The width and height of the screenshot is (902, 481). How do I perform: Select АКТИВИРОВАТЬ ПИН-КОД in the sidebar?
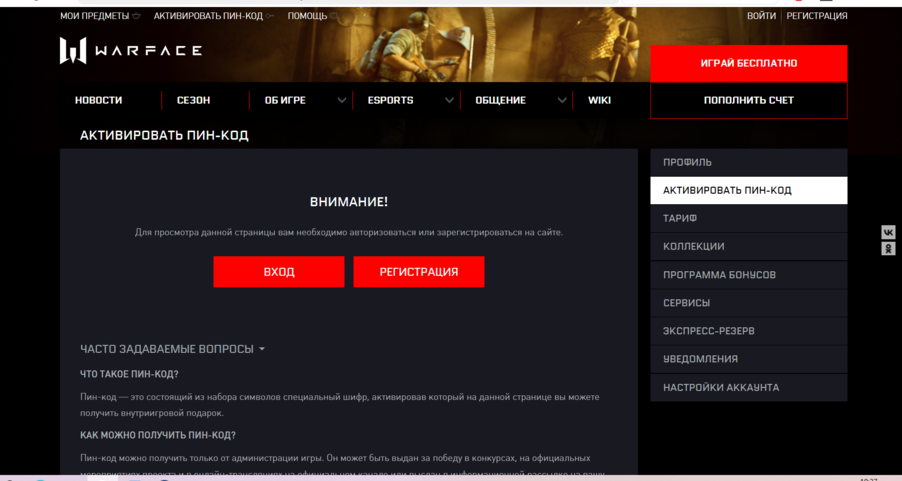748,190
